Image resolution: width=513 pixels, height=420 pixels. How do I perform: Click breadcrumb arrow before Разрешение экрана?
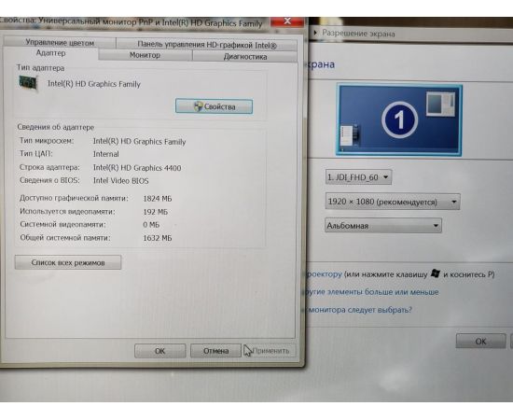(315, 33)
